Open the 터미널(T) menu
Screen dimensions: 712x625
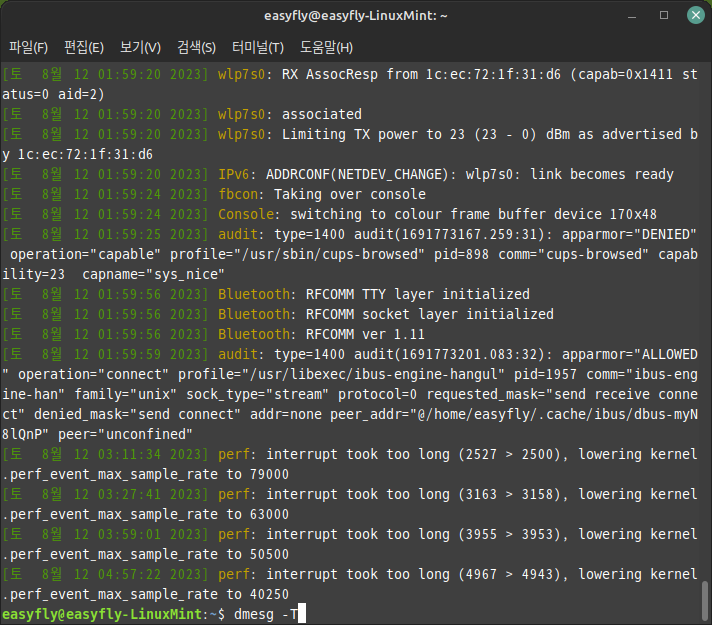257,47
